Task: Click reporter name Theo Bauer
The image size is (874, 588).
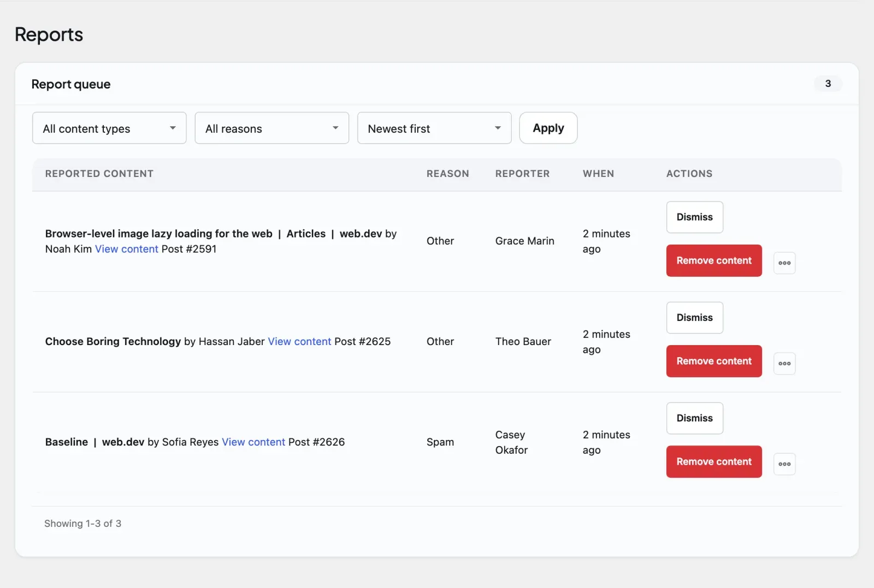Action: tap(523, 342)
